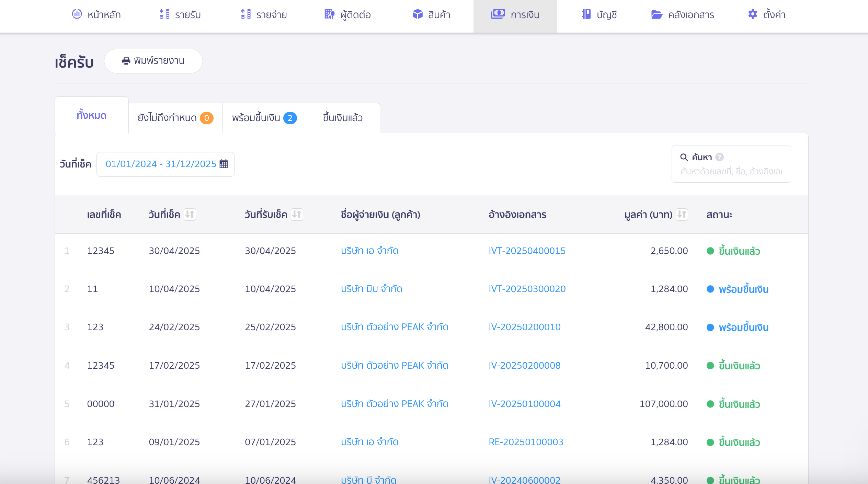Open document IV-20250100004
Image resolution: width=868 pixels, height=484 pixels.
pyautogui.click(x=525, y=404)
